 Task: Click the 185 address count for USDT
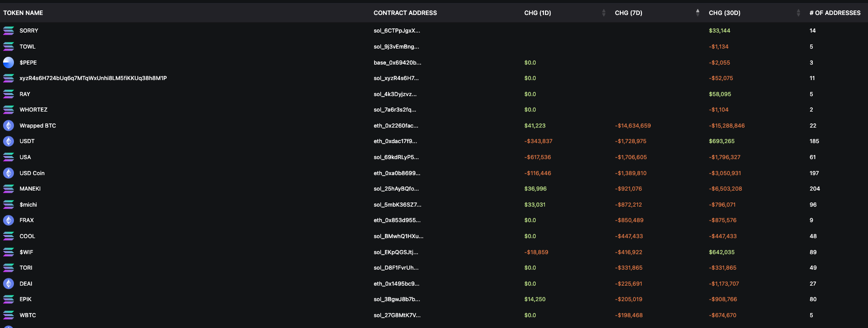pyautogui.click(x=814, y=142)
